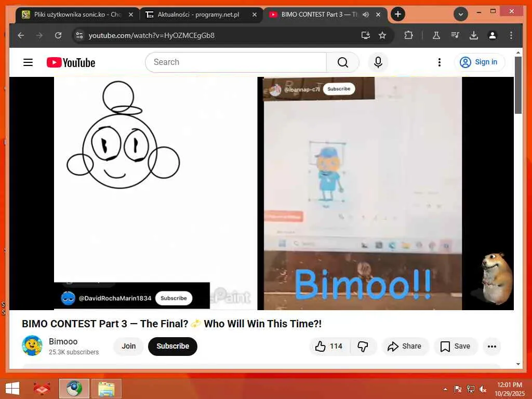Click the Join membership button
Viewport: 532px width, 399px height.
(x=129, y=346)
